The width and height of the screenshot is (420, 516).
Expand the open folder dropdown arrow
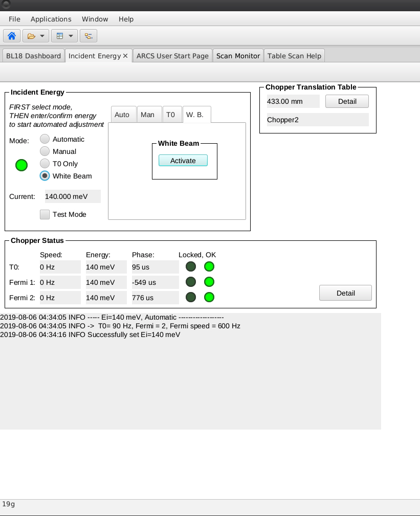tap(42, 36)
